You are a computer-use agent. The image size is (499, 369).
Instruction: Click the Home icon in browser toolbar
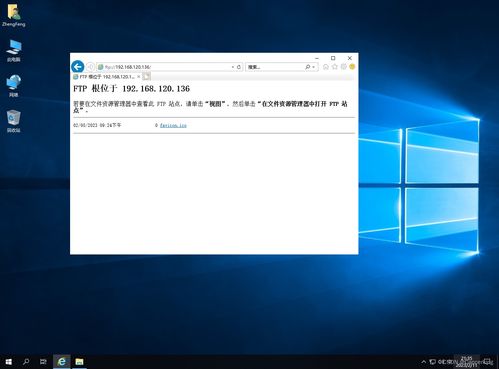click(x=326, y=67)
